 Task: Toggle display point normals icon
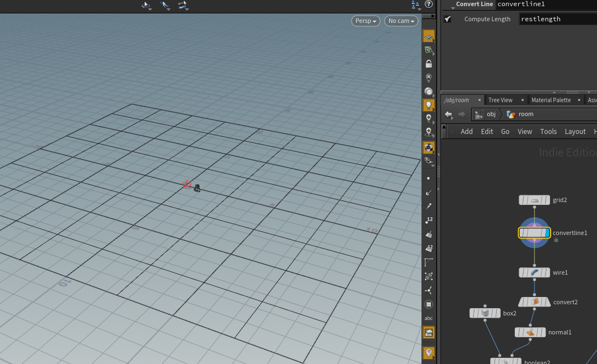point(429,192)
